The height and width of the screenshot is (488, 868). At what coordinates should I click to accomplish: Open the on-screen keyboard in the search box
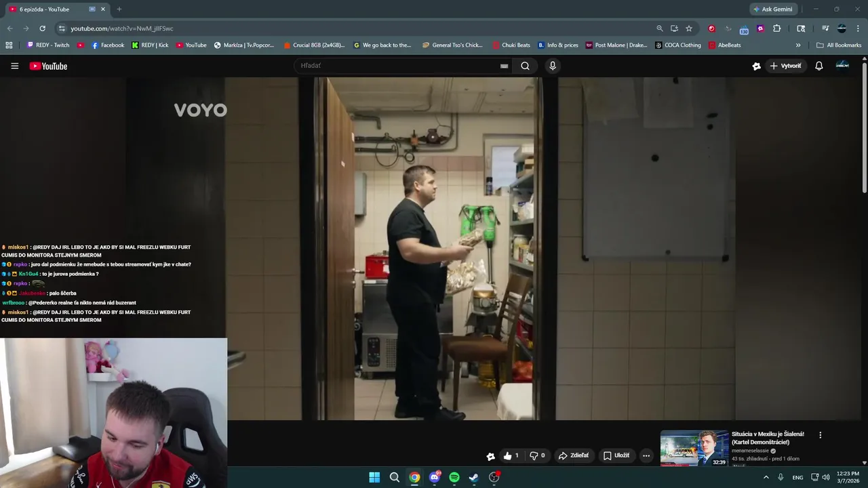(504, 66)
